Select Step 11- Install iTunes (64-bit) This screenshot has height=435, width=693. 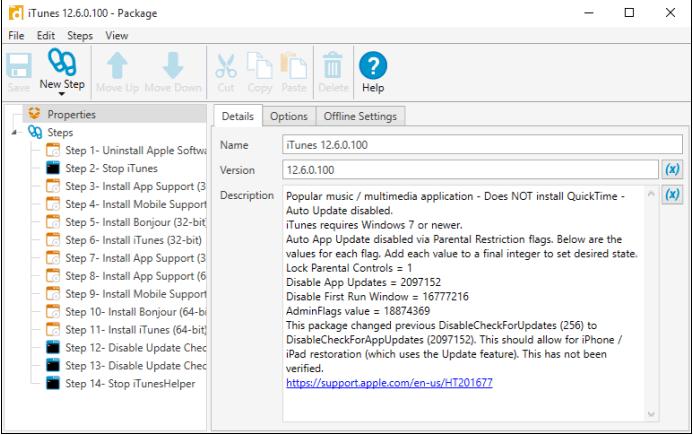[x=136, y=329]
